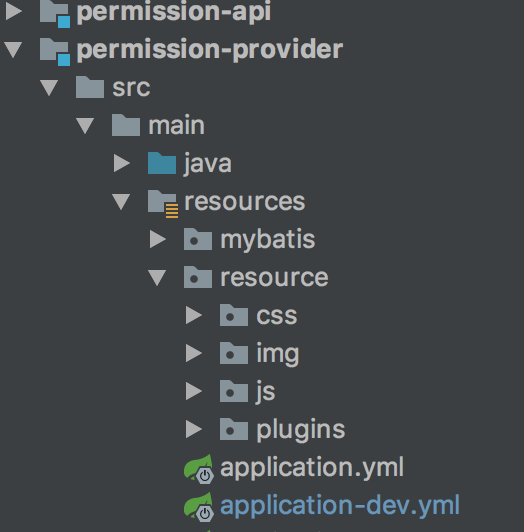Click the src folder icon
524x532 pixels.
[90, 87]
